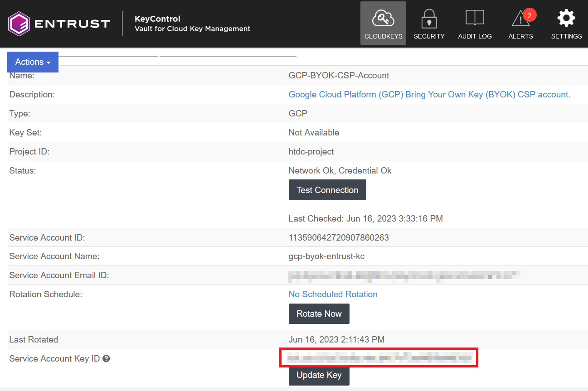The image size is (588, 391).
Task: Click the Service Account Email ID label
Action: click(x=59, y=275)
